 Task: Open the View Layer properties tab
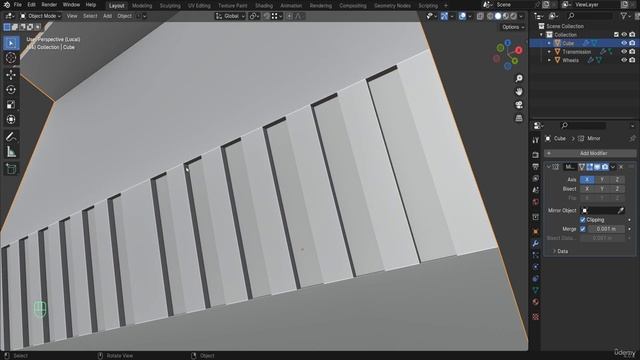[x=536, y=178]
